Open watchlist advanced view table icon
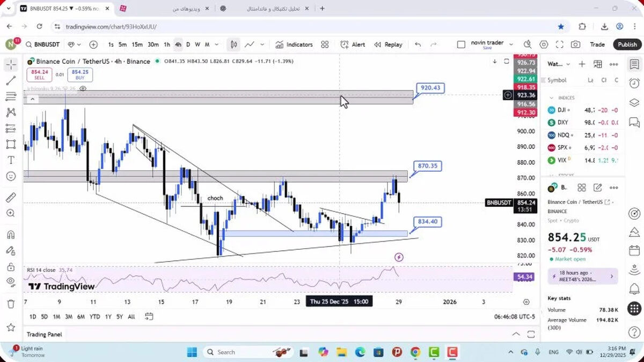The width and height of the screenshot is (644, 362). pyautogui.click(x=598, y=64)
